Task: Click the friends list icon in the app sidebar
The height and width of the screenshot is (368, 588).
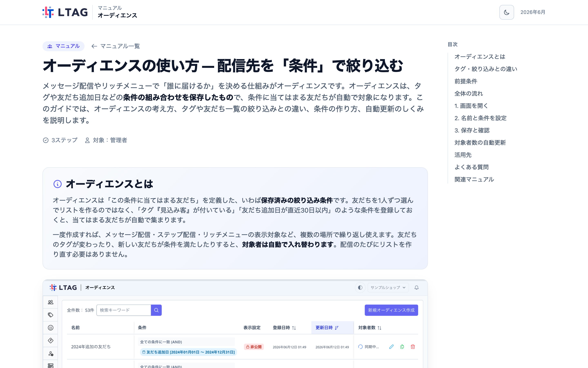Action: (51, 302)
